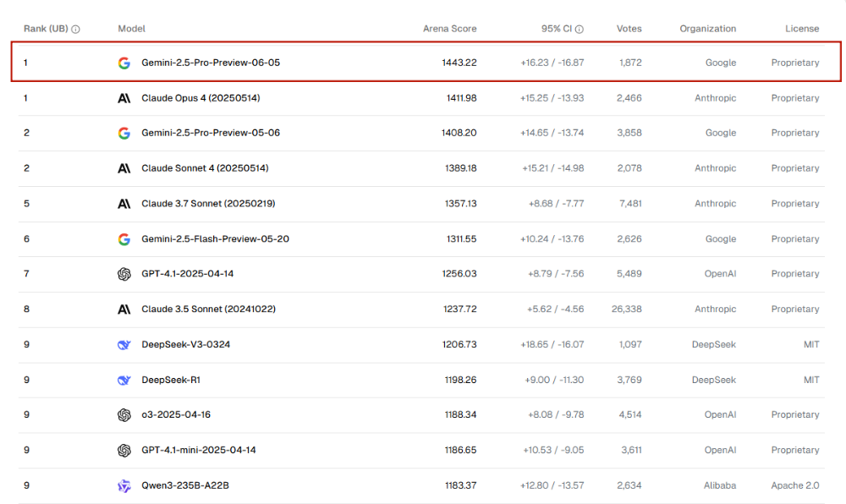Click the info icon beside Rank (UB)
The image size is (846, 504).
(76, 29)
